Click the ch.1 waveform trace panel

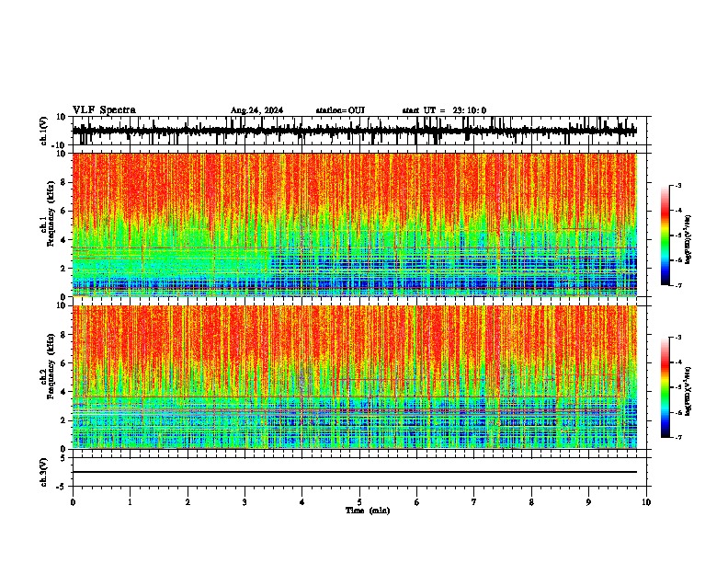358,131
